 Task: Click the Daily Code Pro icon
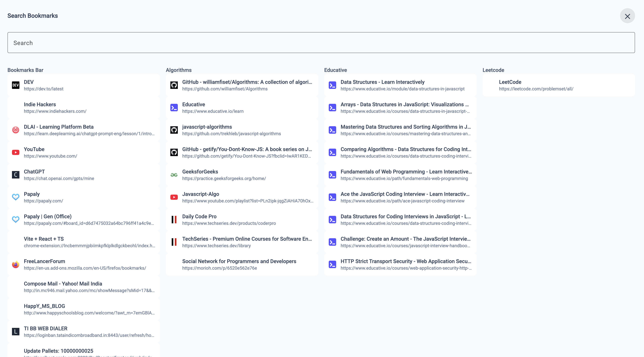click(174, 220)
